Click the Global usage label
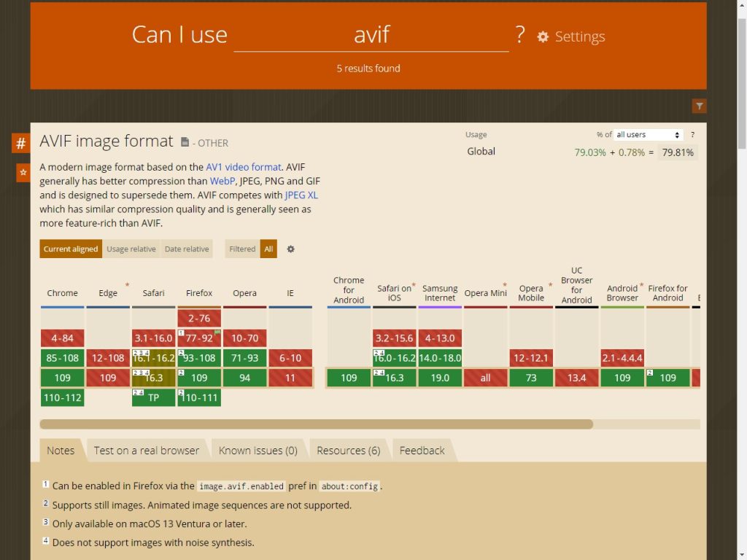This screenshot has width=747, height=560. point(481,152)
